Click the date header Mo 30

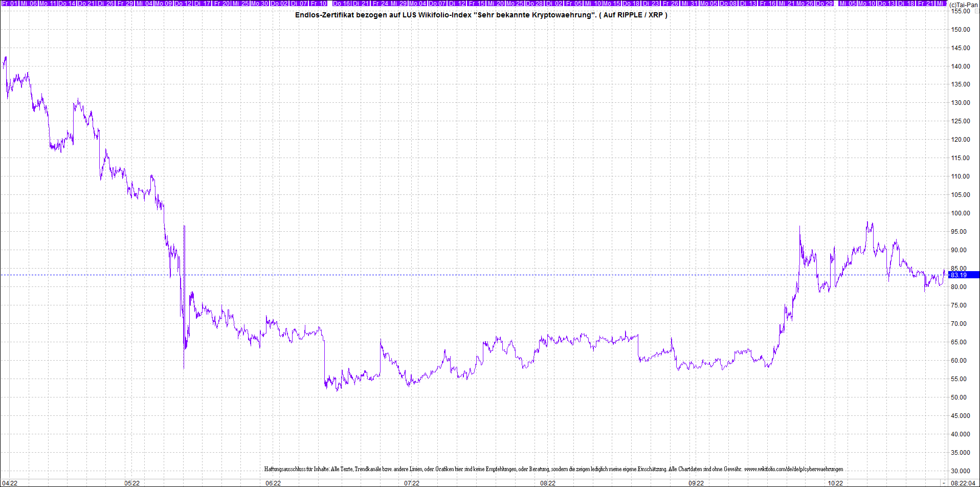click(x=260, y=3)
